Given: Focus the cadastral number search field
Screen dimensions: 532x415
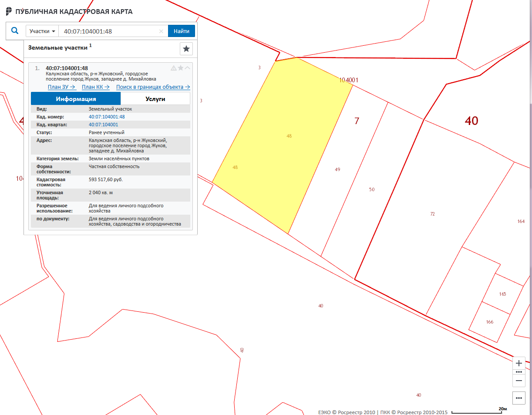Looking at the screenshot, I should (x=109, y=31).
